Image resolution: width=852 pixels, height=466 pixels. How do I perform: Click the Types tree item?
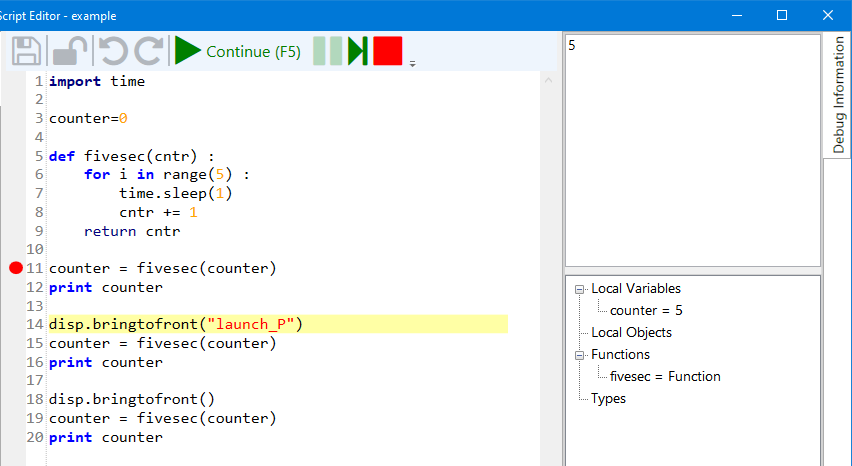pos(608,399)
